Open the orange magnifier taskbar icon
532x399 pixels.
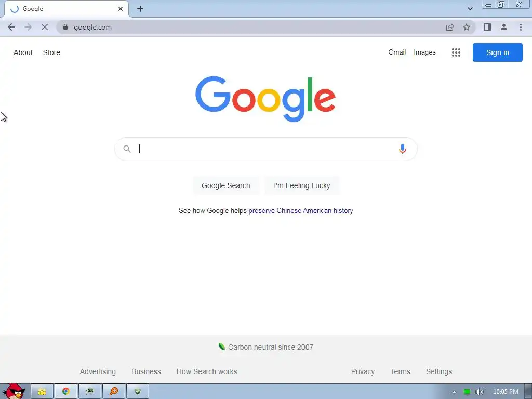coord(114,392)
